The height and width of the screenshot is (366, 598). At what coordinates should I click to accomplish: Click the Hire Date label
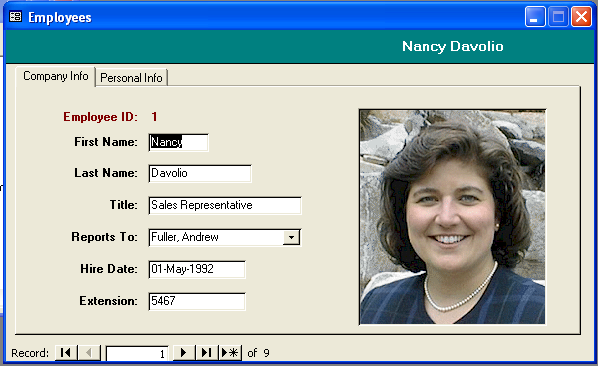click(109, 269)
